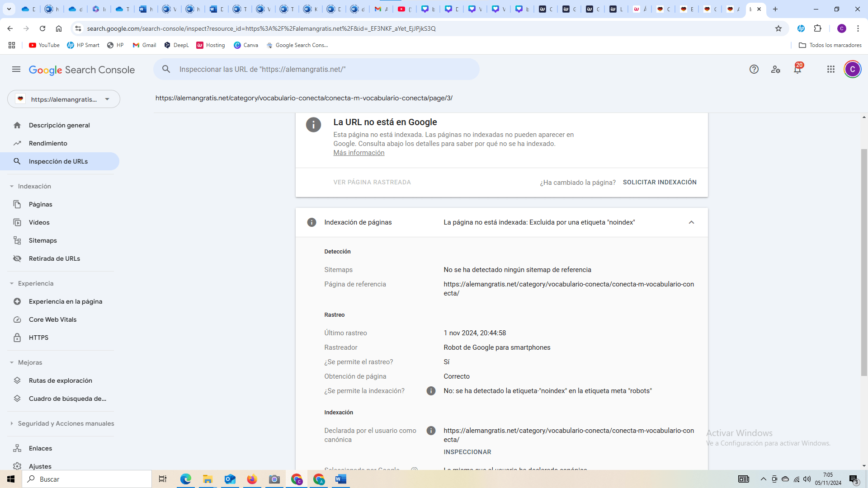The width and height of the screenshot is (868, 488).
Task: Click the help question mark icon
Action: point(754,69)
